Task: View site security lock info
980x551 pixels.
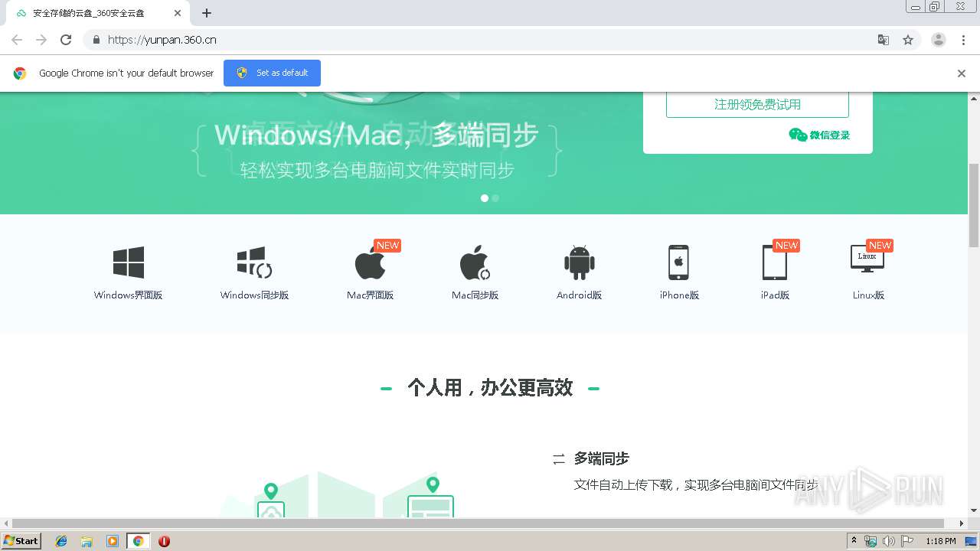Action: 96,40
